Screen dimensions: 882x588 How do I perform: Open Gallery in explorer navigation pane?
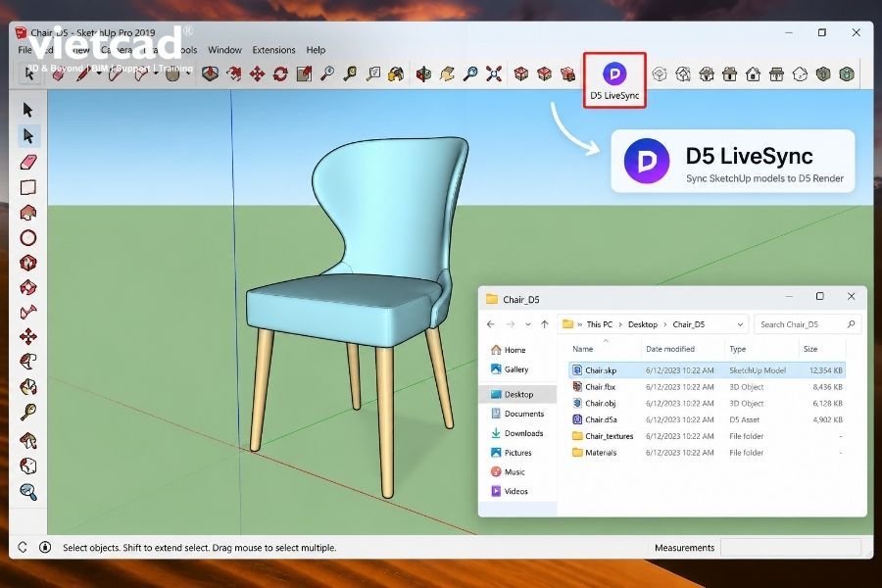(x=510, y=369)
